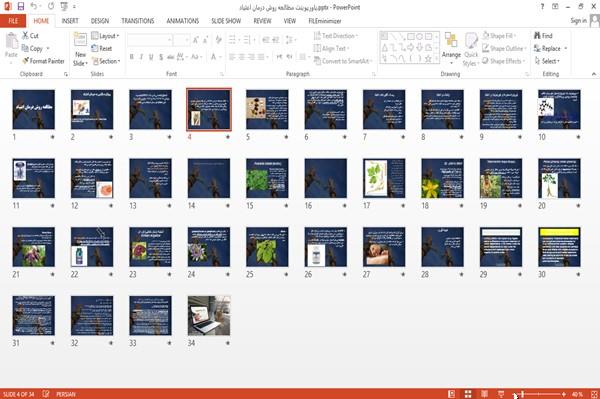Click Convert to SmartArt command
The width and height of the screenshot is (600, 399).
coord(342,61)
